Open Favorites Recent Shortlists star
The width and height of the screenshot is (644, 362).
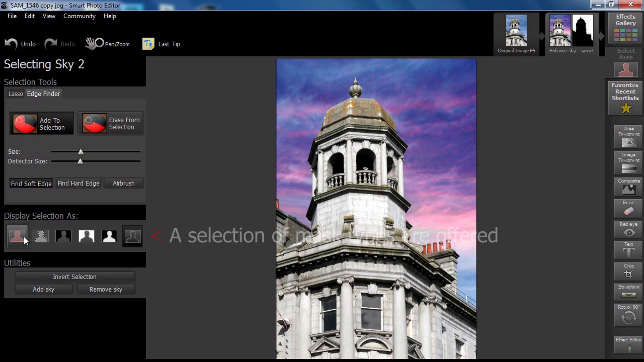click(x=625, y=108)
